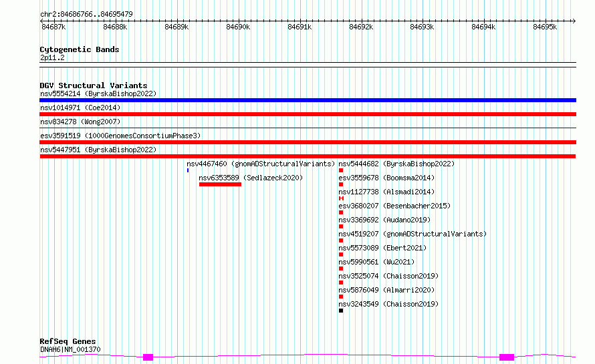This screenshot has width=595, height=364.
Task: Open nsv1127738 (Alsmadi2014) variant label
Action: coord(386,192)
